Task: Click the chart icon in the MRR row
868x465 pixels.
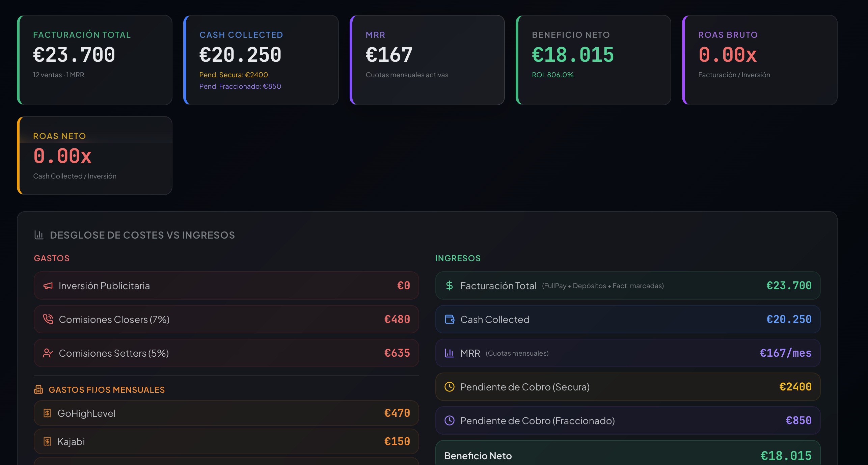Action: click(450, 353)
